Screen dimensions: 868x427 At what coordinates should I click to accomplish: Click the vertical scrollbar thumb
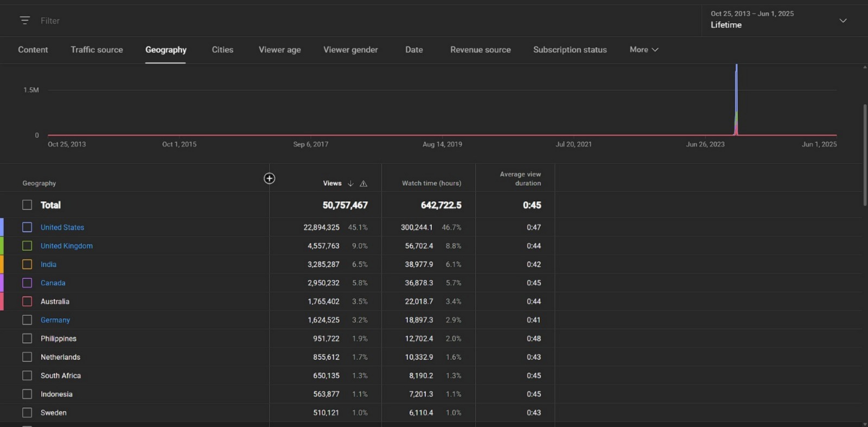(x=865, y=155)
